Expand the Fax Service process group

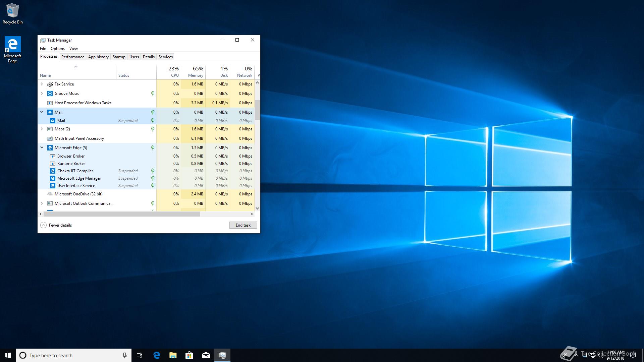(42, 84)
